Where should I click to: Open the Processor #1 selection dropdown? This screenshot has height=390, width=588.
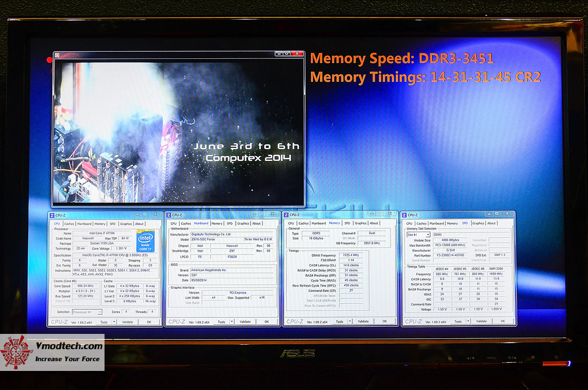point(87,312)
